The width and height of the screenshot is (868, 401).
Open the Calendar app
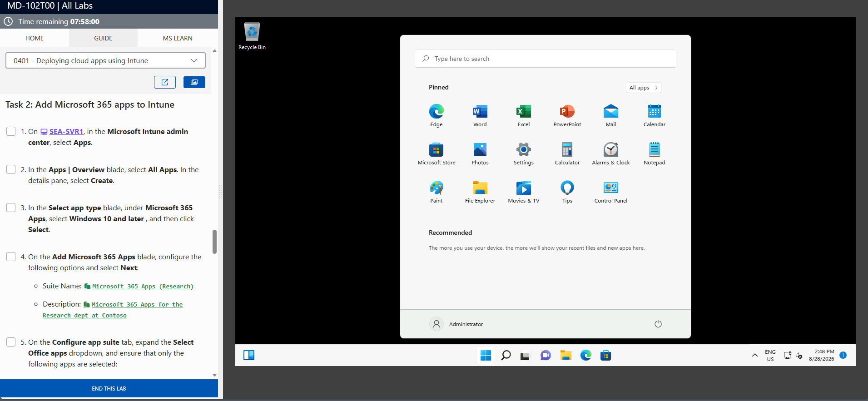654,115
